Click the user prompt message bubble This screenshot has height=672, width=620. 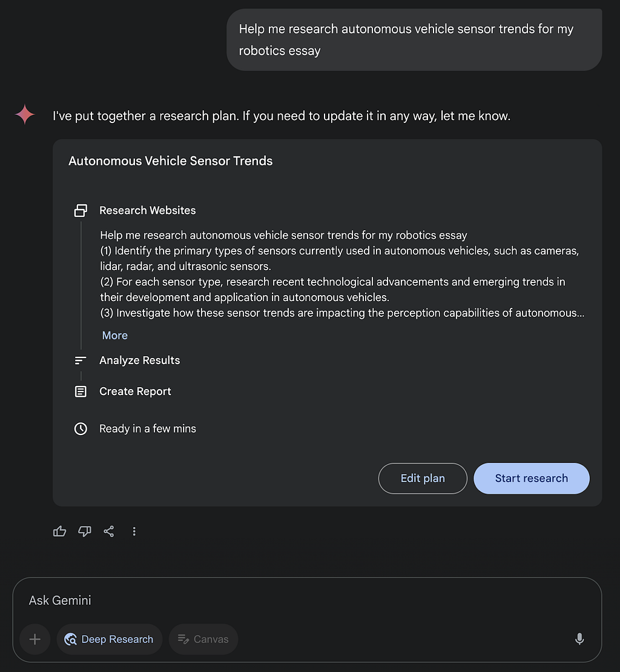(414, 40)
